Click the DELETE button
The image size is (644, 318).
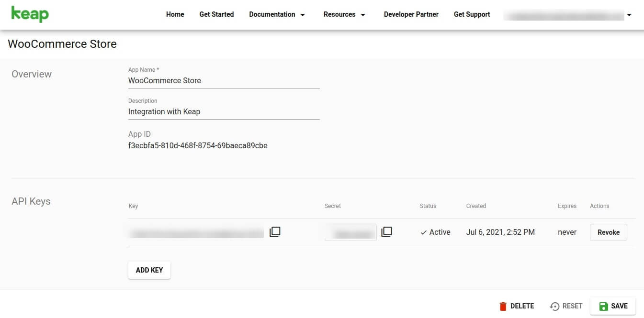522,306
